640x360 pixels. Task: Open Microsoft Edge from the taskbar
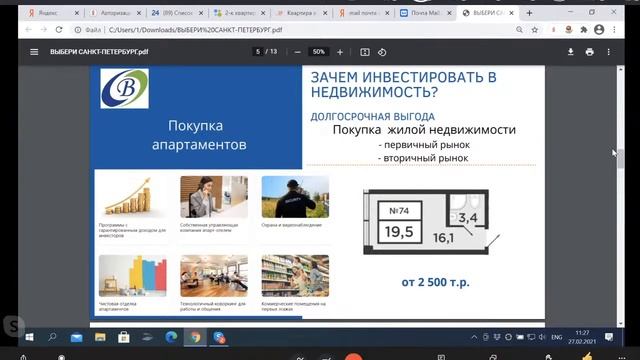[171, 337]
